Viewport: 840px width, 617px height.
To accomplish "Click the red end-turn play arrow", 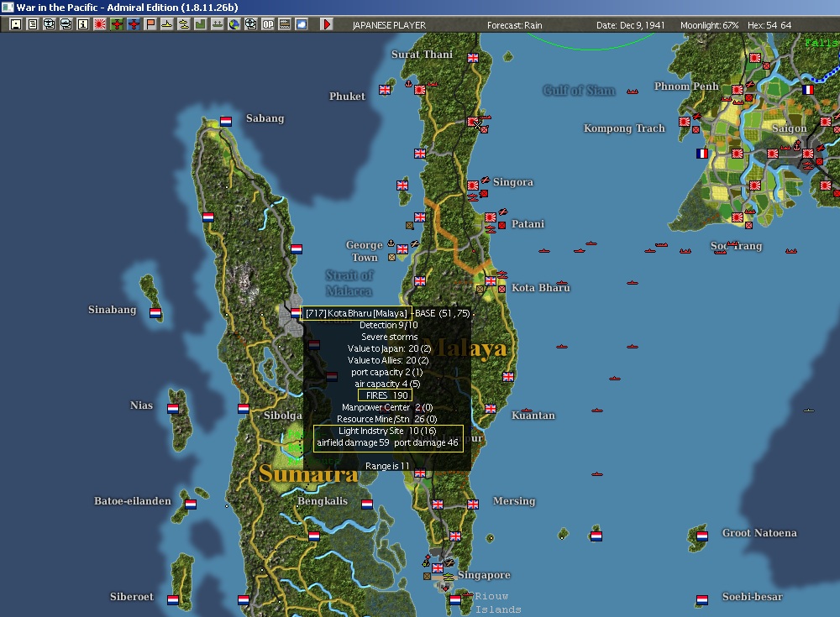I will (326, 24).
